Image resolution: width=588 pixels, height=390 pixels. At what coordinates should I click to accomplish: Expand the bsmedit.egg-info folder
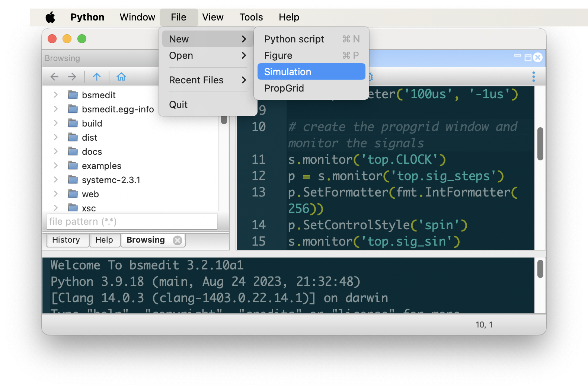pos(56,109)
